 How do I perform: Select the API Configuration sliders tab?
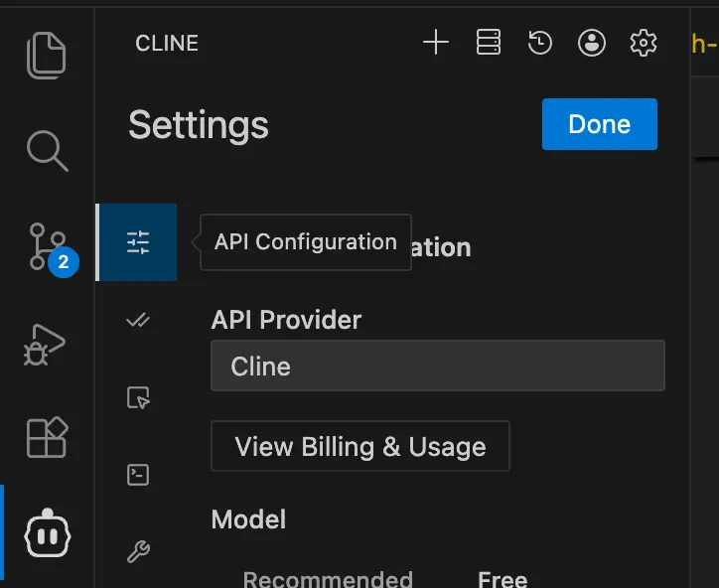(138, 242)
